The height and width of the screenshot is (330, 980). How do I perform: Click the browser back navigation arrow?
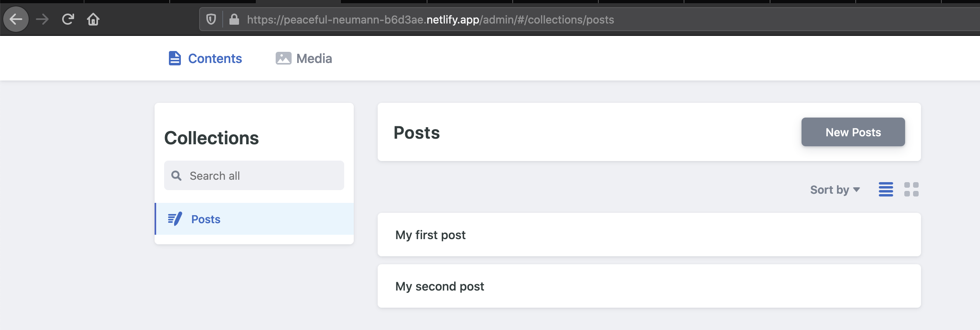[x=16, y=19]
